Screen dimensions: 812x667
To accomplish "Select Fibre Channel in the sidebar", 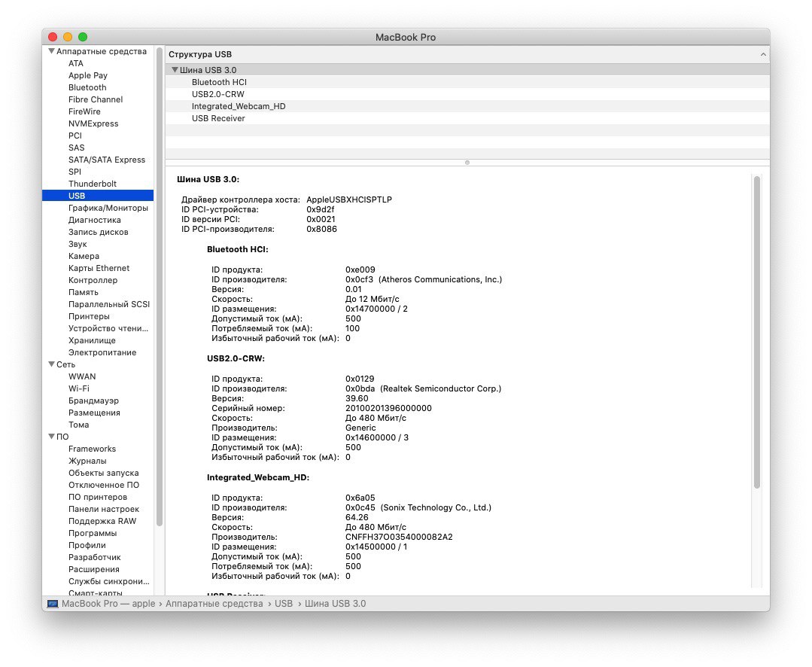I will click(96, 99).
